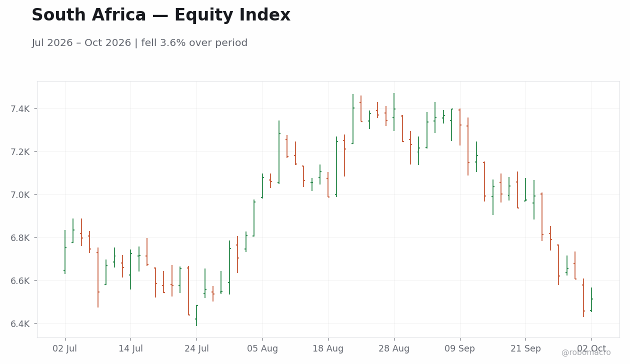This screenshot has height=364, width=630.
Task: Click the chart title South Africa — Equity Index
Action: pyautogui.click(x=161, y=15)
